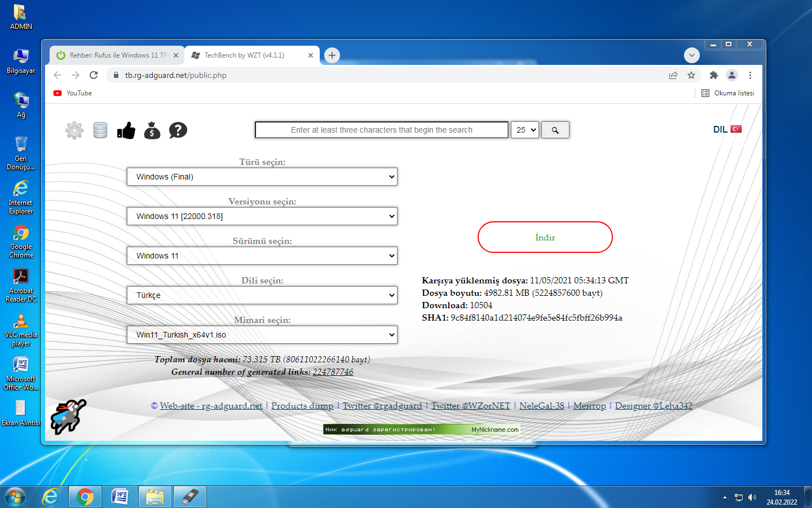Select the Microsoft Office Word desktop icon
This screenshot has height=508, width=812.
21,374
